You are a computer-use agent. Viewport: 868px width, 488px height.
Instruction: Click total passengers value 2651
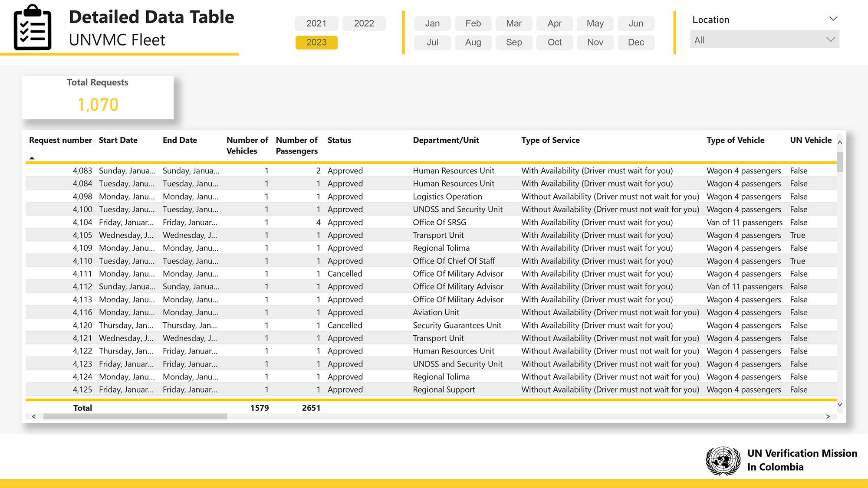pos(311,408)
